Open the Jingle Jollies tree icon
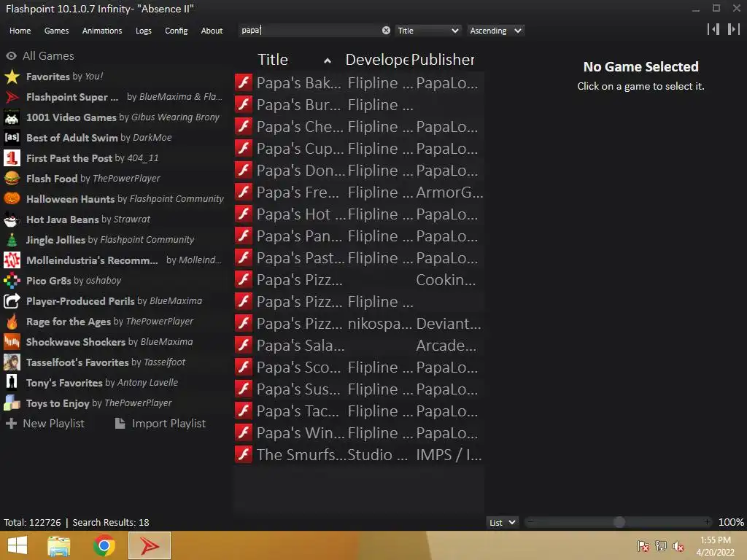This screenshot has height=560, width=747. [x=12, y=240]
